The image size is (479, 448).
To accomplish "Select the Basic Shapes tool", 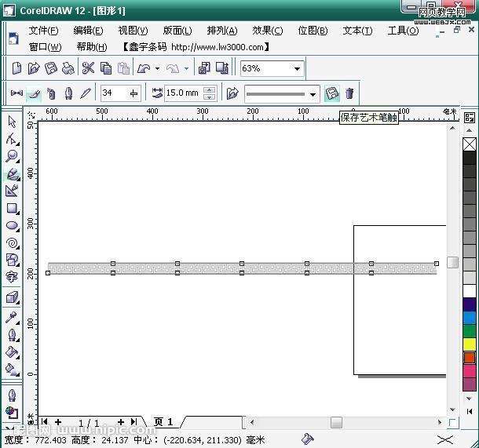I will [13, 260].
